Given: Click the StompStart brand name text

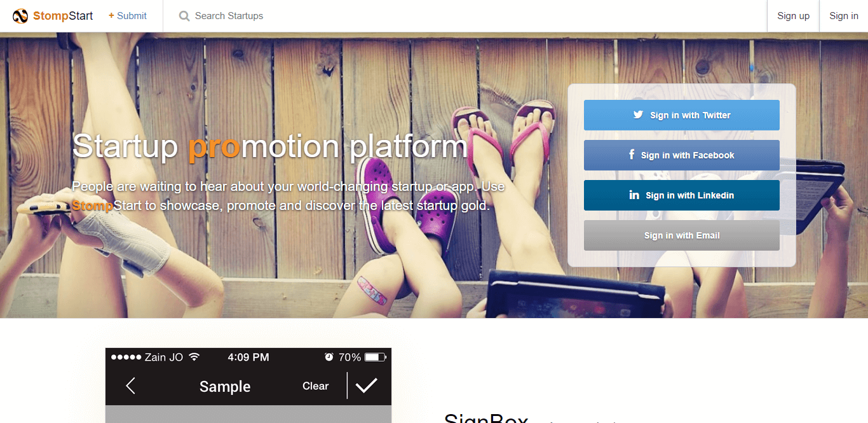Looking at the screenshot, I should pos(63,16).
